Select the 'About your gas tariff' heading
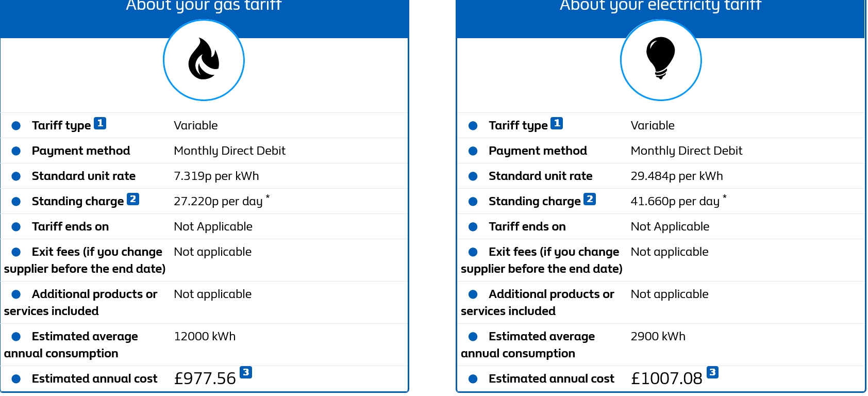The height and width of the screenshot is (396, 868). (x=204, y=6)
